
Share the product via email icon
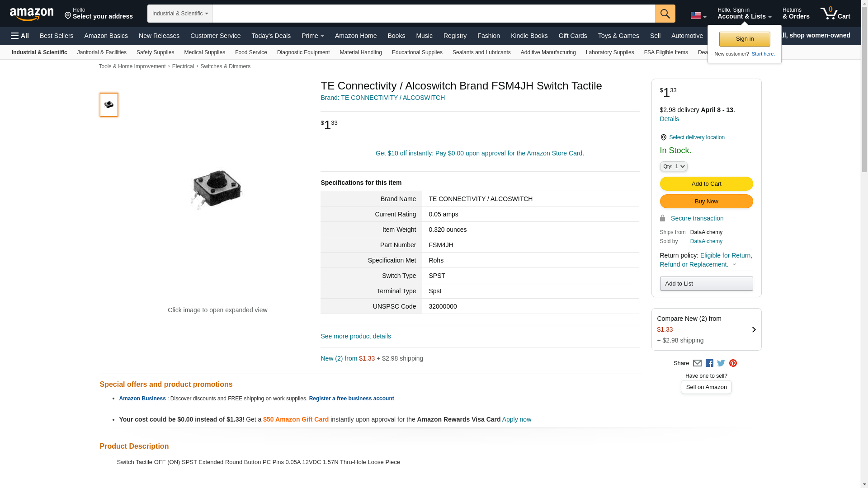click(x=697, y=363)
